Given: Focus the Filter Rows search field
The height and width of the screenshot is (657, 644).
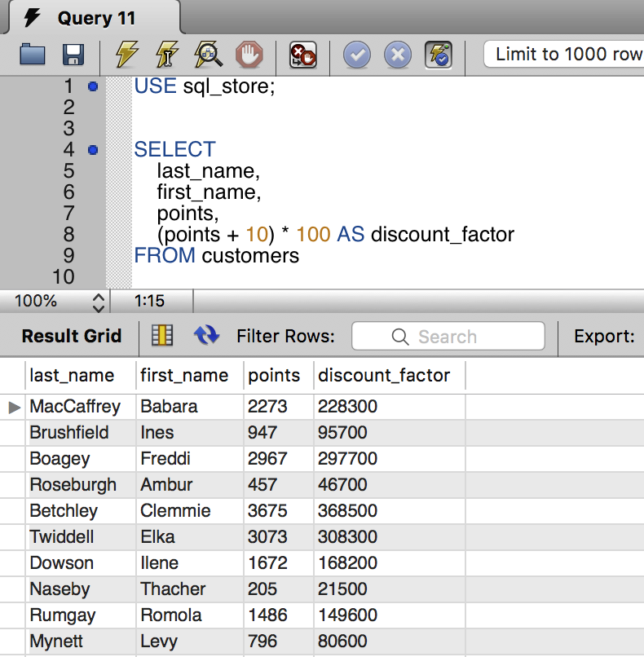Looking at the screenshot, I should [448, 336].
